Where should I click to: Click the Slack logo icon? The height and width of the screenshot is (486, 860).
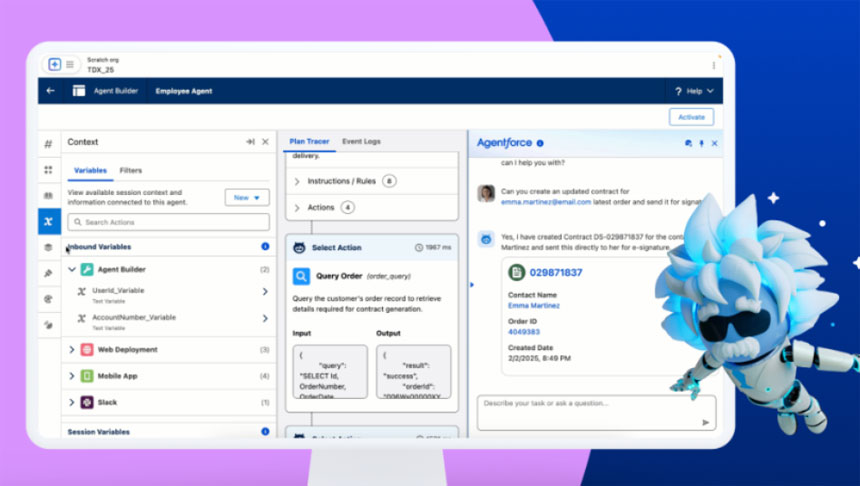[x=87, y=402]
